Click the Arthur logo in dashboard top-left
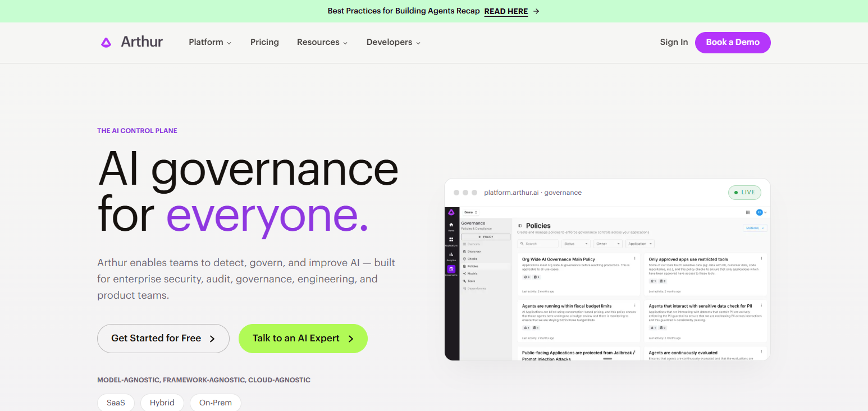The width and height of the screenshot is (868, 411). pos(451,212)
